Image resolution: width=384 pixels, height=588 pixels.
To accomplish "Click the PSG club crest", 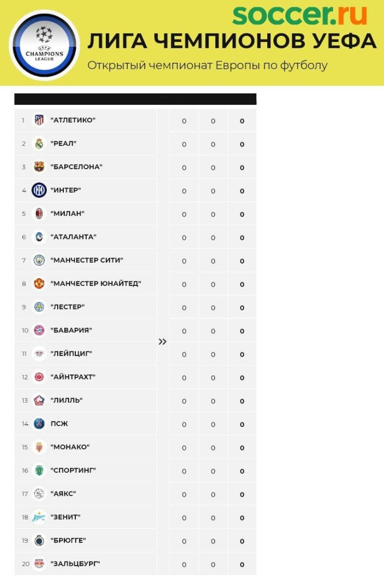I will point(39,424).
